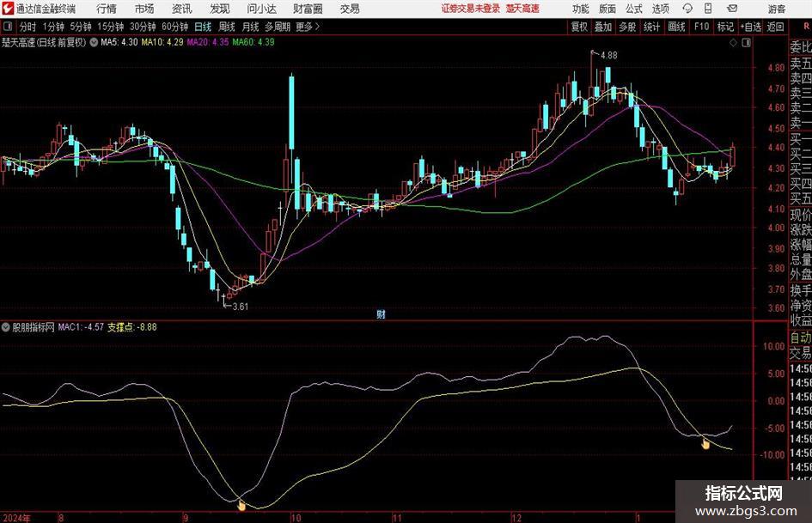Click the 返回 back button

[775, 27]
